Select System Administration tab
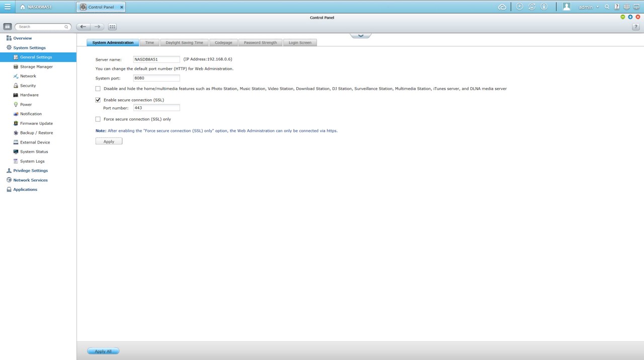 113,43
